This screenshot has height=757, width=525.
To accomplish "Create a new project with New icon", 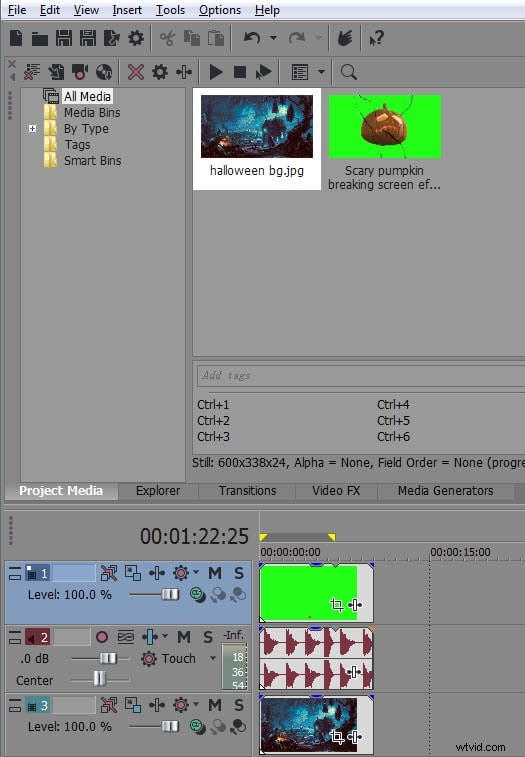I will [16, 38].
